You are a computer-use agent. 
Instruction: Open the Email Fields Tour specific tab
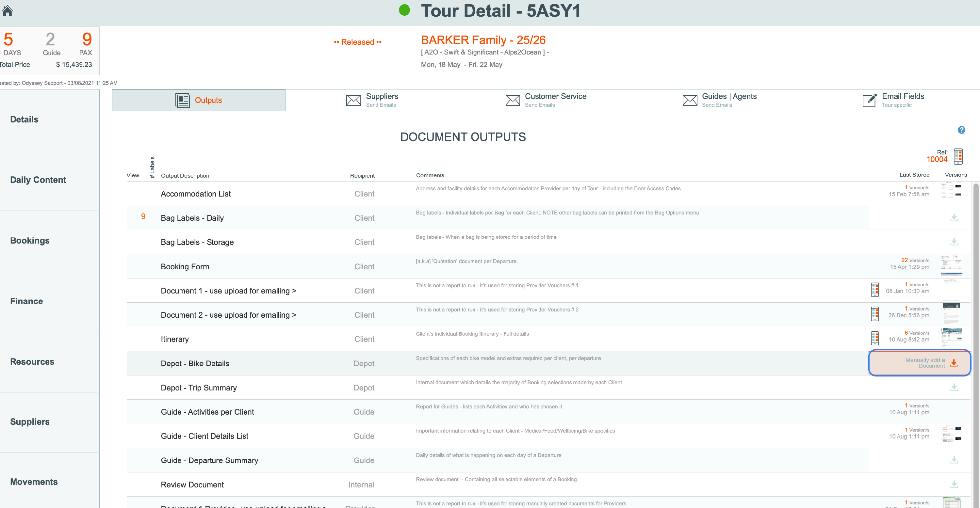(893, 100)
